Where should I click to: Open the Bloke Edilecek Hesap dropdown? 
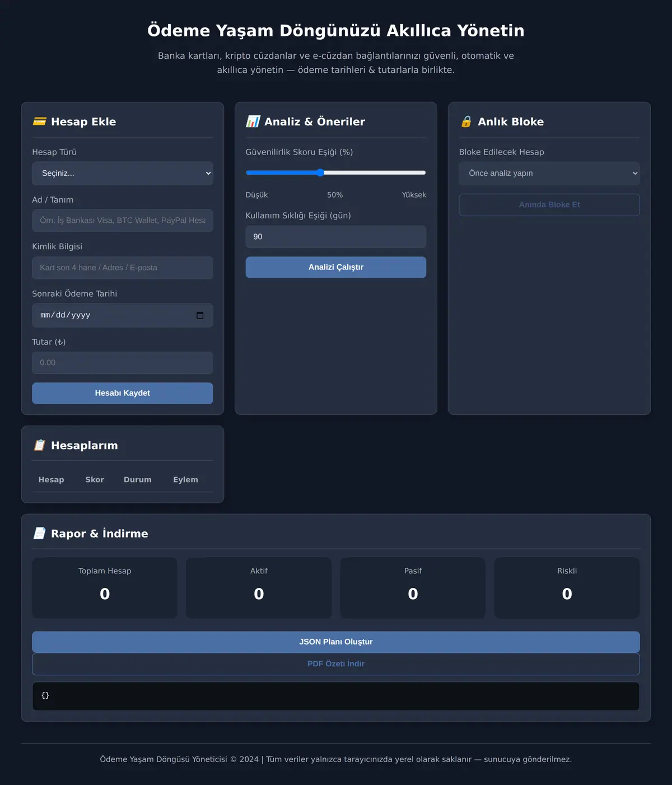pyautogui.click(x=549, y=174)
